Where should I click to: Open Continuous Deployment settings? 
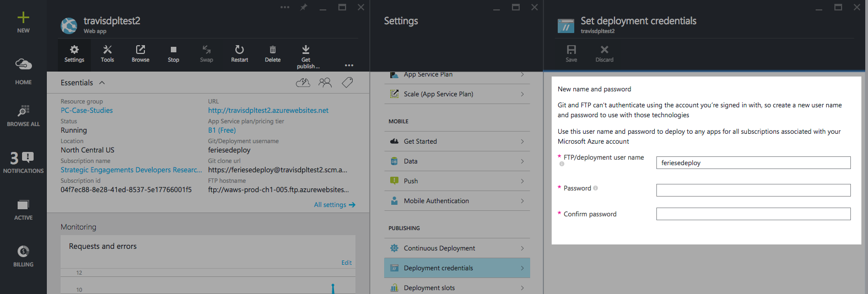[x=457, y=248]
